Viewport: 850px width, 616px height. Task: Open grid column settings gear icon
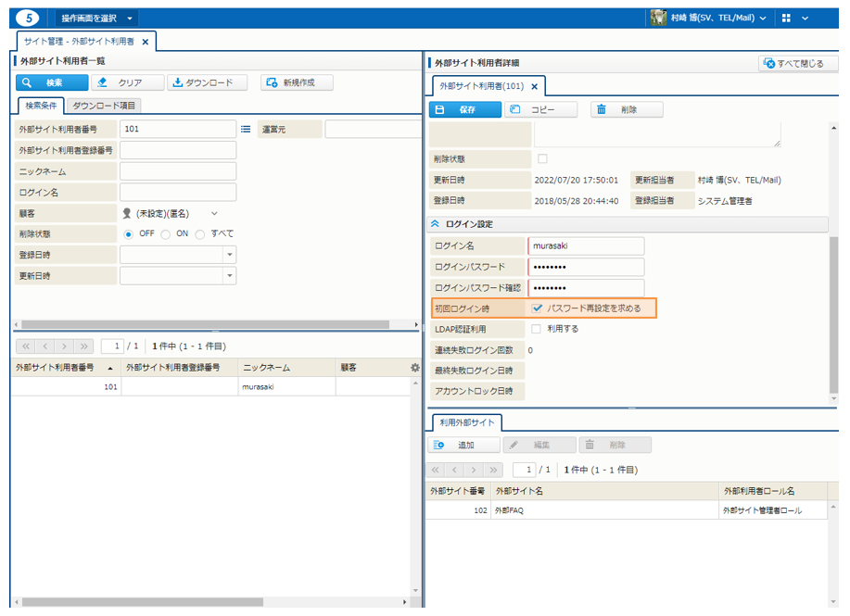click(414, 368)
